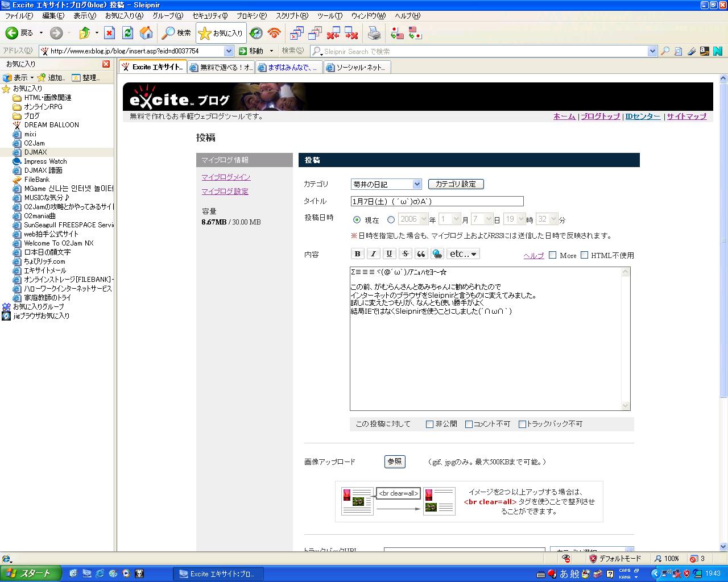Click the Windows スタート button
This screenshot has height=582, width=728.
pyautogui.click(x=31, y=573)
